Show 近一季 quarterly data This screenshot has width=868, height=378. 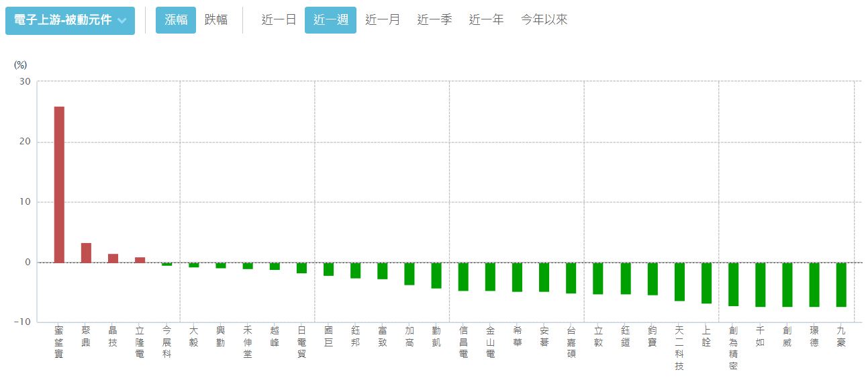tap(434, 20)
